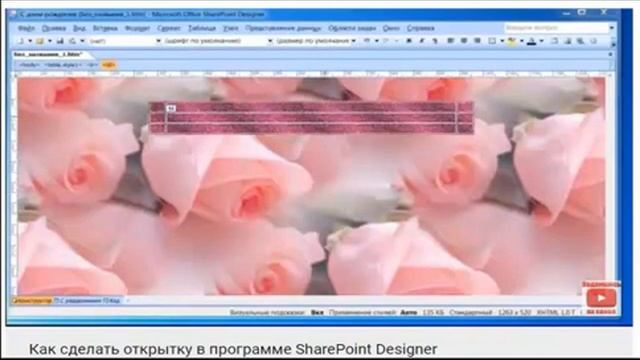Image resolution: width=640 pixels, height=360 pixels.
Task: Switch to the Конструктор view tab
Action: 32,300
